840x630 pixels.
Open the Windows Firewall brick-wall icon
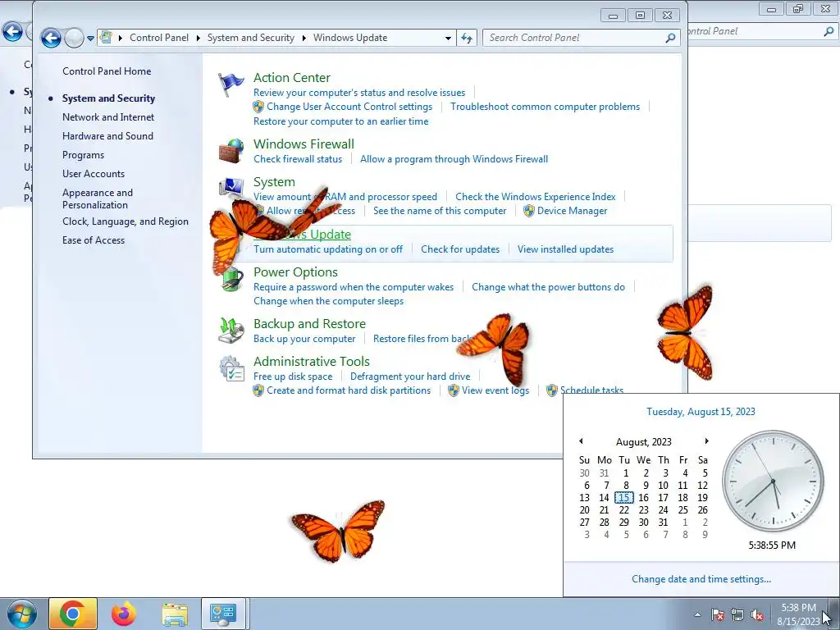231,151
